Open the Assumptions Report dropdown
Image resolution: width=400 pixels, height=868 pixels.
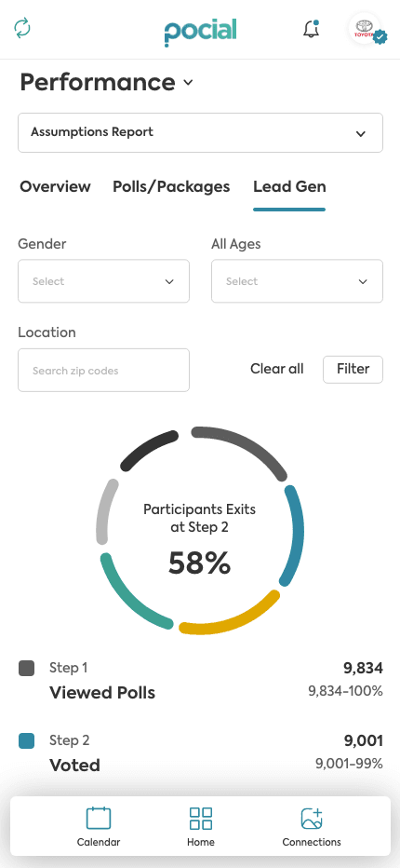pos(200,133)
